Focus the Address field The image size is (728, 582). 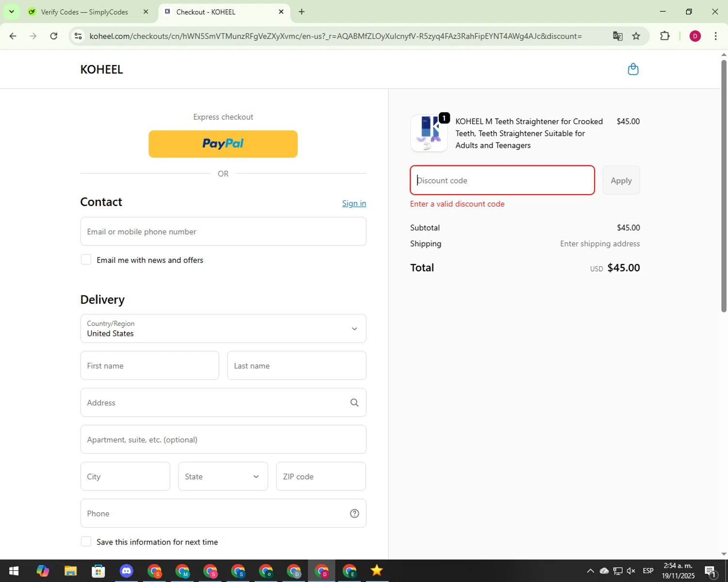223,403
